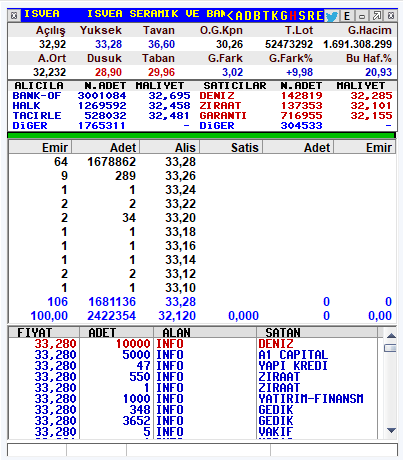Click the scroll up arrow in trades list

(391, 336)
